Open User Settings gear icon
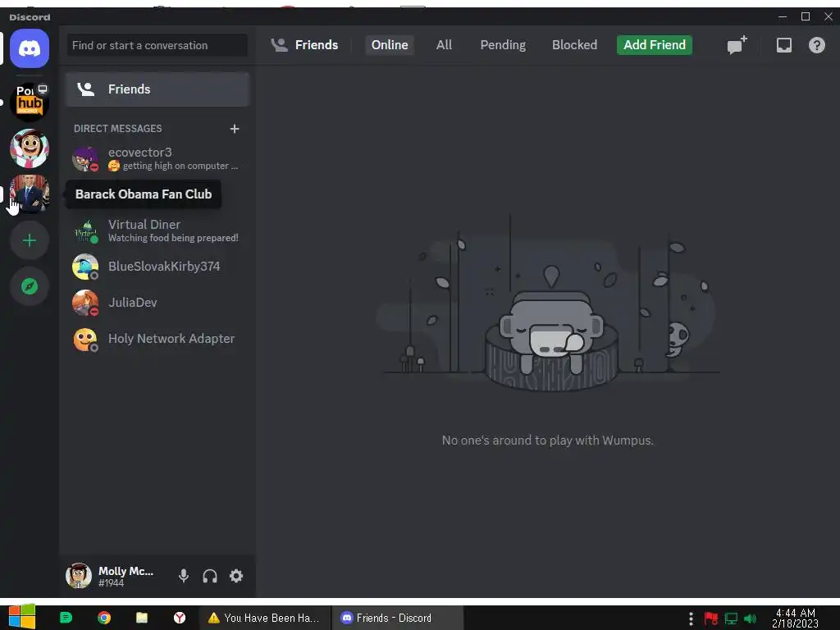This screenshot has height=630, width=840. pyautogui.click(x=236, y=576)
